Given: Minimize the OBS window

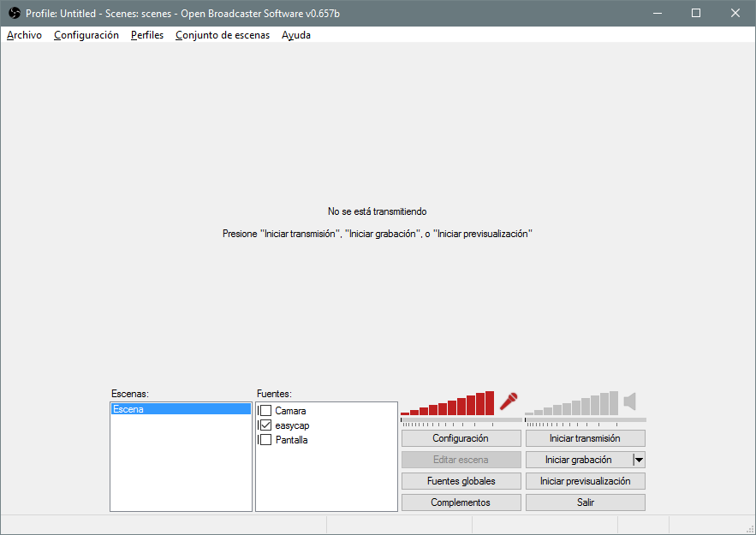Looking at the screenshot, I should click(658, 13).
